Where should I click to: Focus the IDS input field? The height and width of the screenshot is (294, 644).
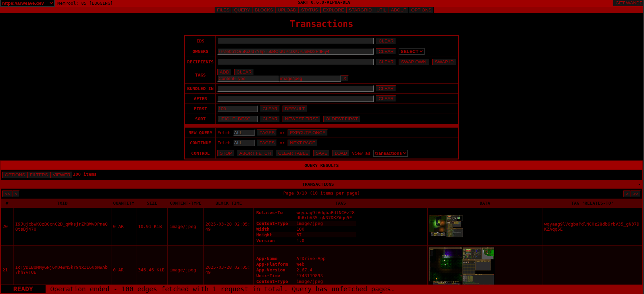[295, 41]
